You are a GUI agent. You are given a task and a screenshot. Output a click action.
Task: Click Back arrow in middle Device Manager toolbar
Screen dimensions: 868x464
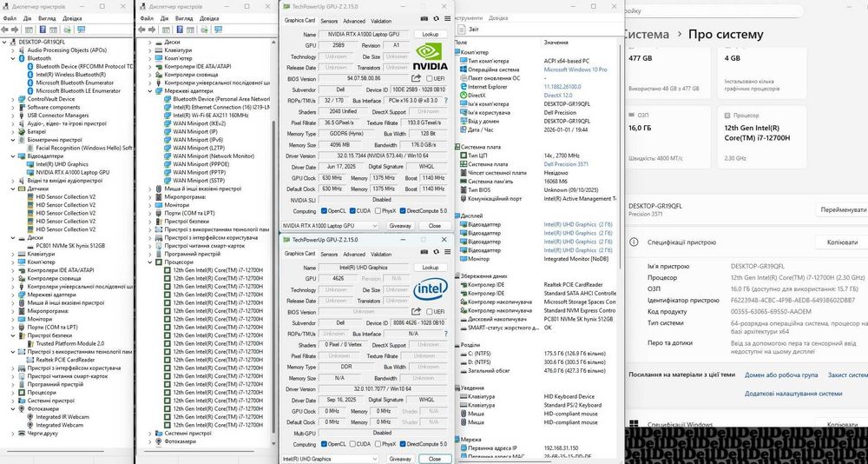pos(142,30)
